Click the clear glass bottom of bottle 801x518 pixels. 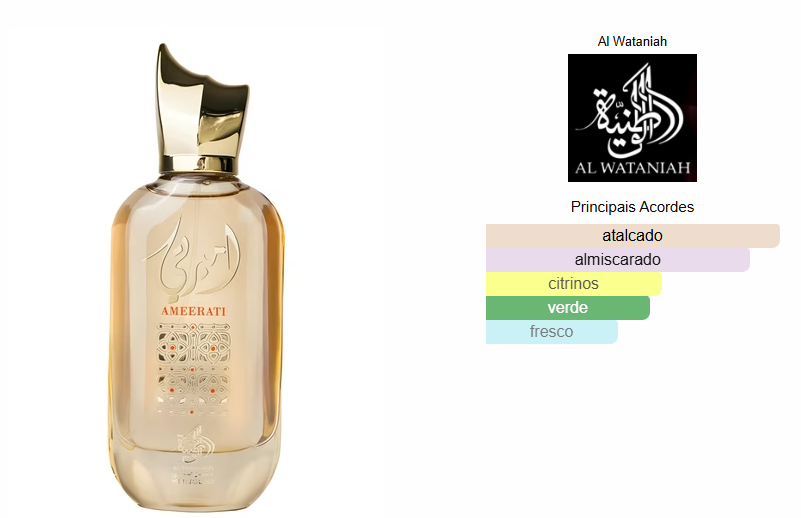(197, 478)
